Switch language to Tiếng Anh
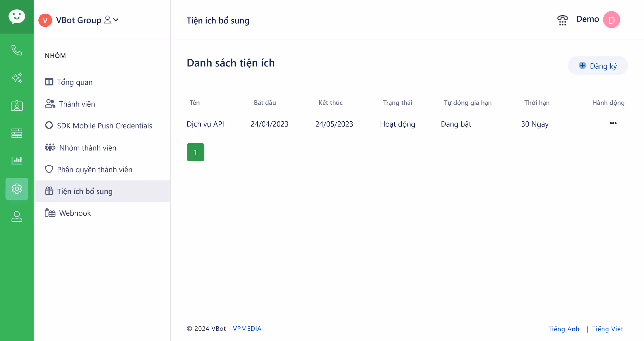This screenshot has width=644, height=341. click(x=564, y=329)
